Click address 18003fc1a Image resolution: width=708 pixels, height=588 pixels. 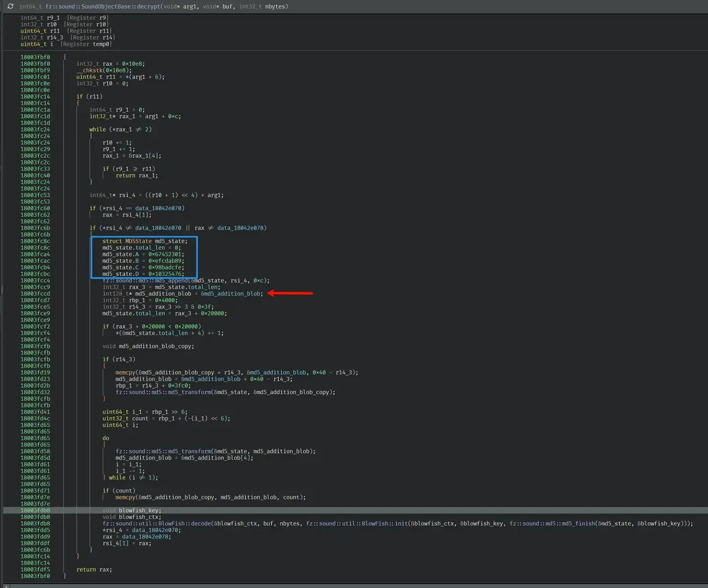[x=35, y=109]
